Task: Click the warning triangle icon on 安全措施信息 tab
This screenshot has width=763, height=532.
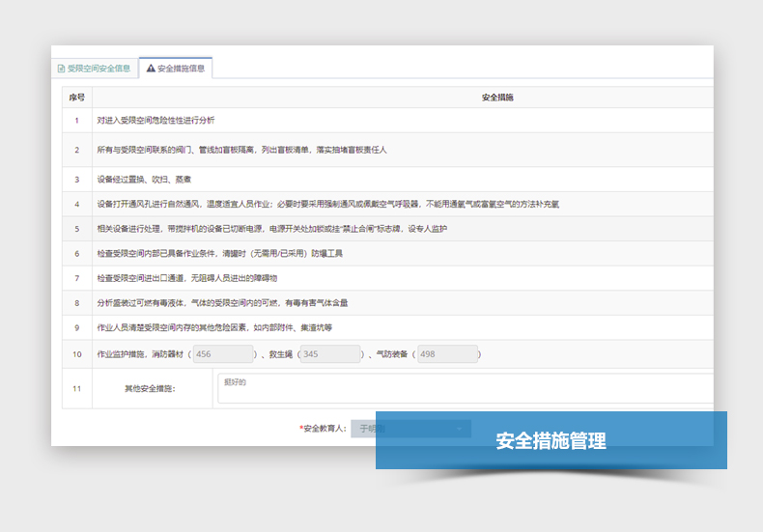Action: (x=151, y=69)
